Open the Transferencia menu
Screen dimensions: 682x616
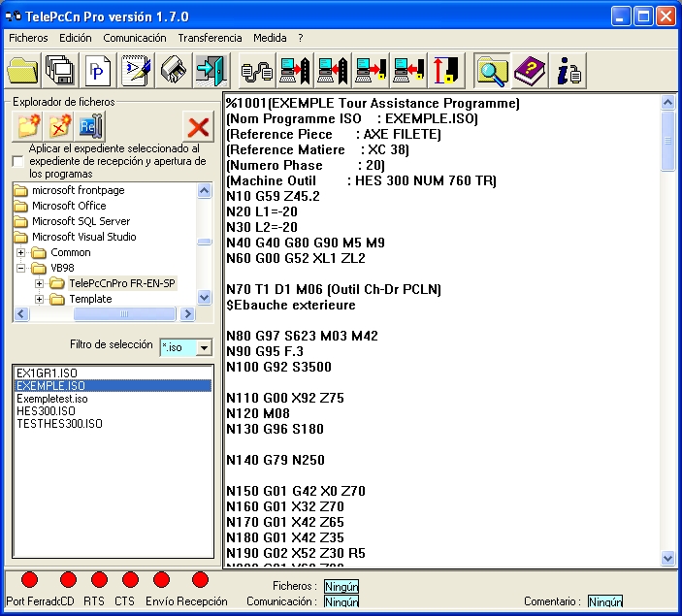[x=210, y=38]
